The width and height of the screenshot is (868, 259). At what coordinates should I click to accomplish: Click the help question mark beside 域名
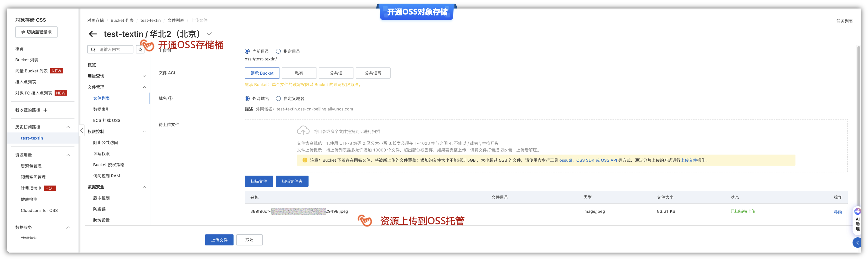coord(170,98)
